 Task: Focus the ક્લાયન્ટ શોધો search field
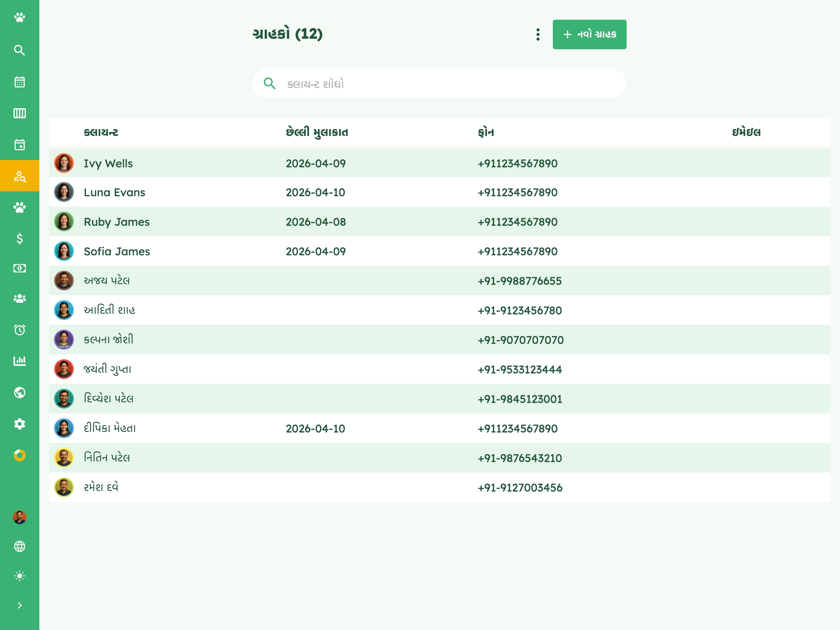click(x=439, y=84)
